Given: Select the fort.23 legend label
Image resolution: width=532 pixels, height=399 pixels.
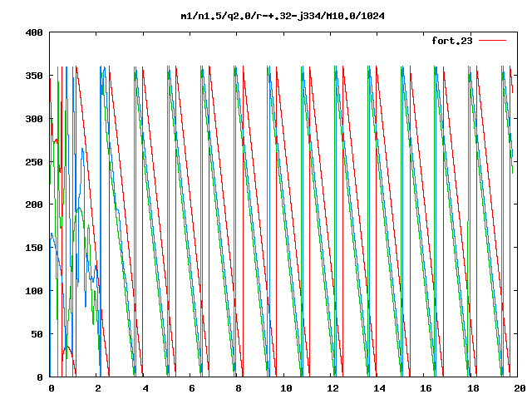Looking at the screenshot, I should click(x=452, y=41).
